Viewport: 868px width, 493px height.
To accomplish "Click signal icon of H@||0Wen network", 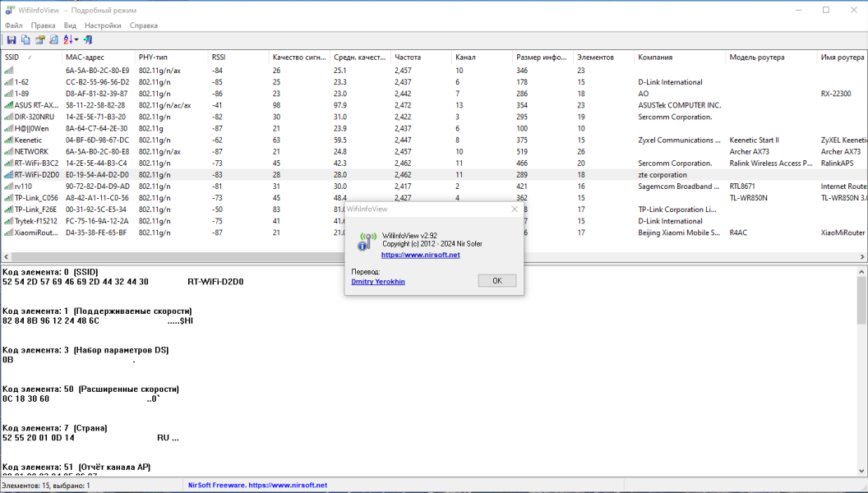I will pos(8,129).
